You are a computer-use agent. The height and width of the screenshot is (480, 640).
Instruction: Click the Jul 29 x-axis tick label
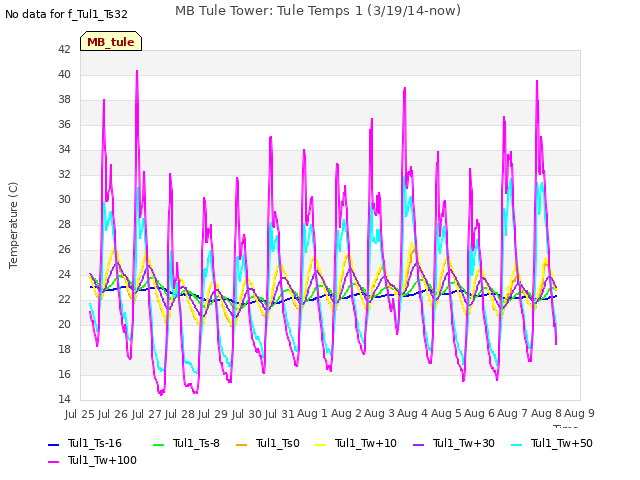(x=213, y=414)
